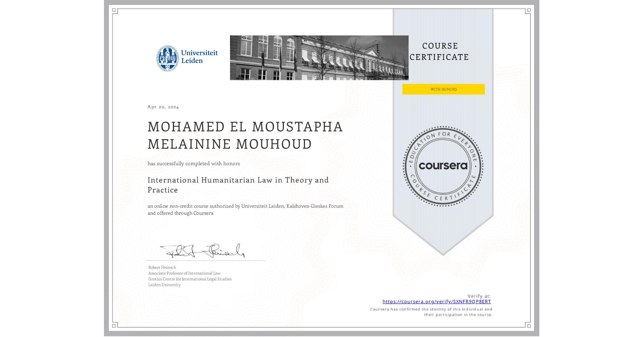
Task: Select the course title International Humanitarian Law
Action: click(238, 180)
